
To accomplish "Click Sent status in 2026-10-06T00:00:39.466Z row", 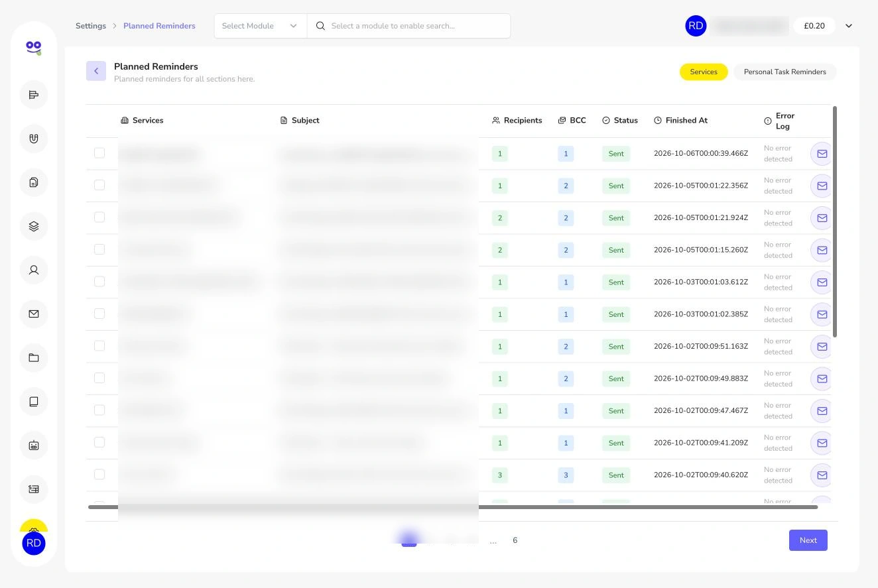I will coord(616,154).
